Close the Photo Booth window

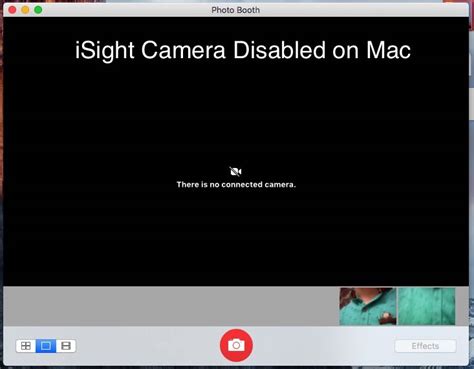[x=12, y=10]
